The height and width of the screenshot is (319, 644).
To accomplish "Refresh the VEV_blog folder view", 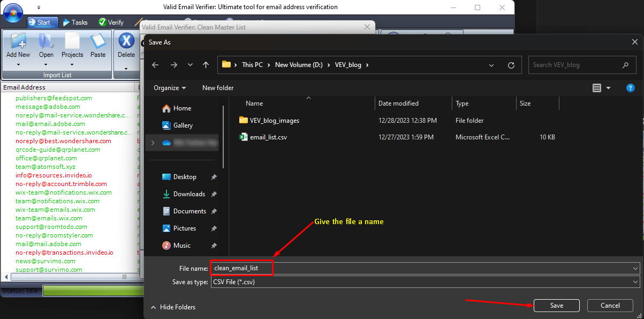I will (x=511, y=65).
